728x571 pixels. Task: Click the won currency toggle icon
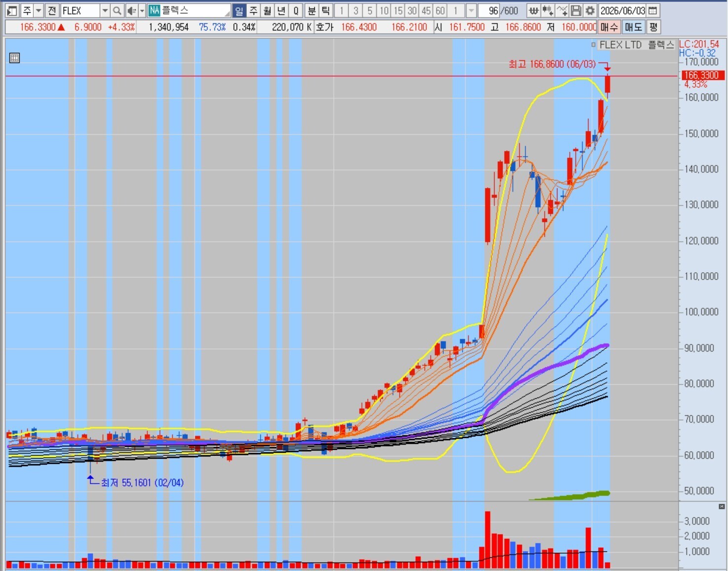pos(534,10)
